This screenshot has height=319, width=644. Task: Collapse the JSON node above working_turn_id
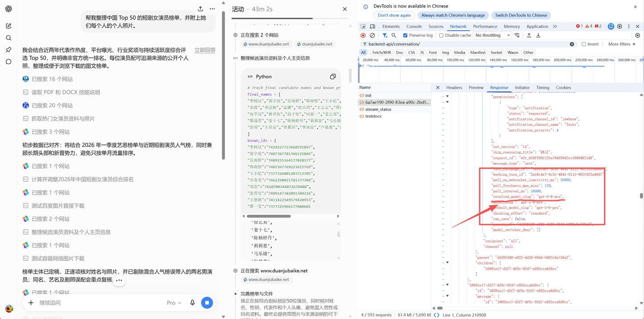(447, 102)
